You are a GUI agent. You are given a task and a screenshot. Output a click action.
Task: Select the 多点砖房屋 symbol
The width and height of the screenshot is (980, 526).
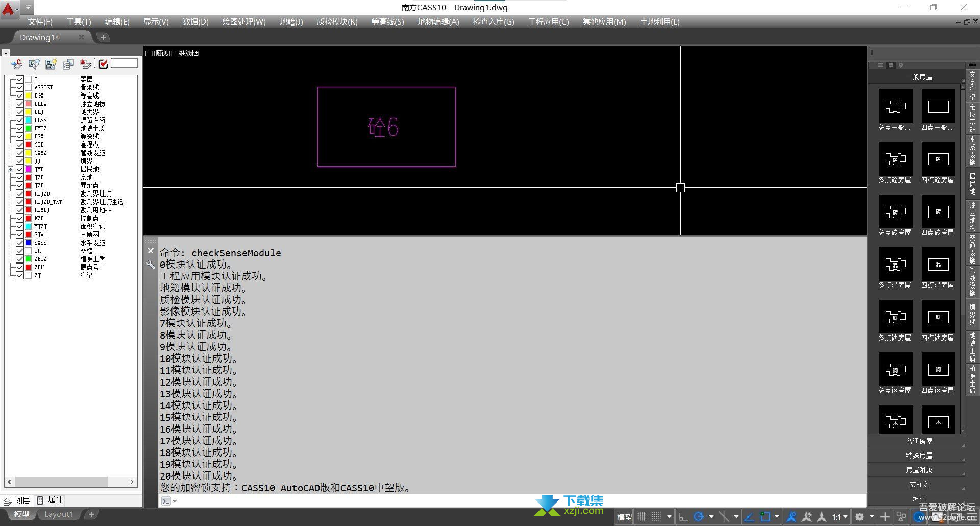(895, 211)
